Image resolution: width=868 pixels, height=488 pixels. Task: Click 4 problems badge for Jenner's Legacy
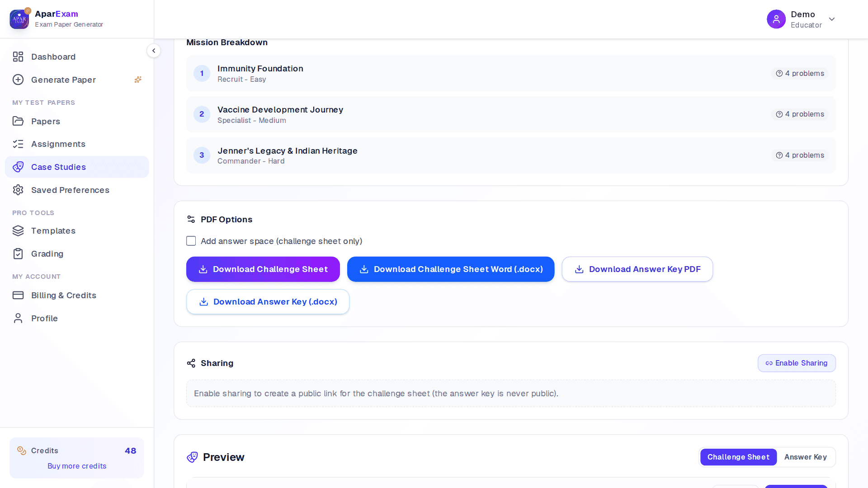coord(800,155)
